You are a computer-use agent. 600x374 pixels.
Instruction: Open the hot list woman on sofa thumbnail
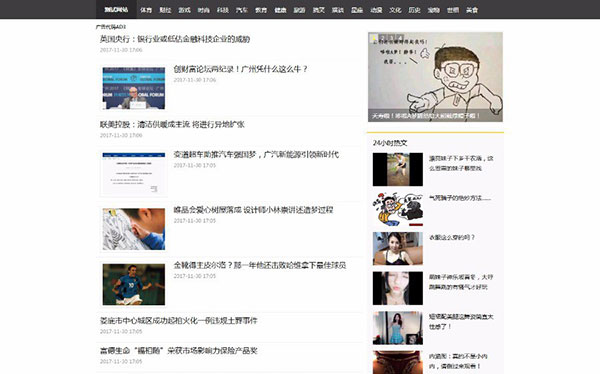click(x=398, y=248)
